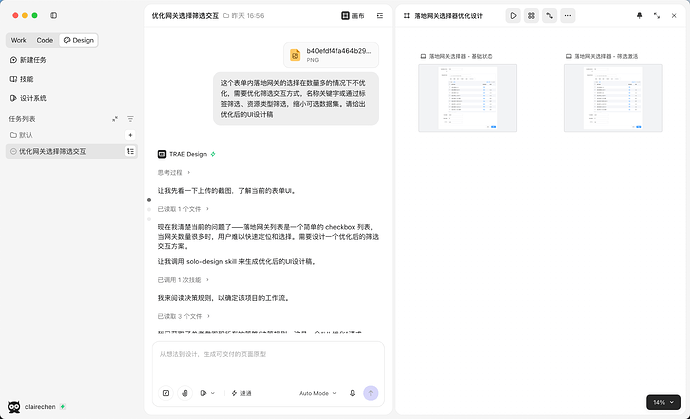690x419 pixels.
Task: Select the 落地网关选择器 - 基础状态 frame thumbnail
Action: pos(467,98)
